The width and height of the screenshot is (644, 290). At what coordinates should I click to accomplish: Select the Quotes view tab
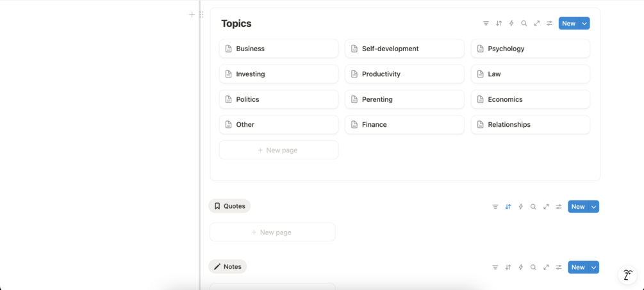coord(229,206)
